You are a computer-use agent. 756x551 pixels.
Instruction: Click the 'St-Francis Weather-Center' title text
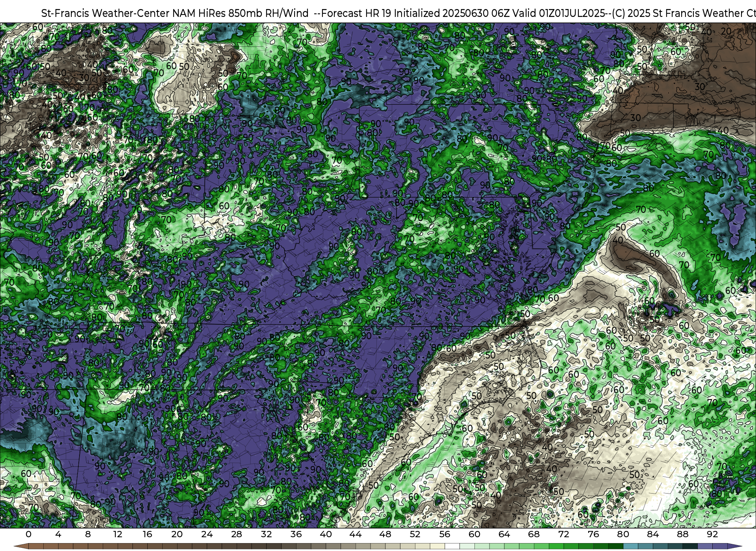(106, 13)
